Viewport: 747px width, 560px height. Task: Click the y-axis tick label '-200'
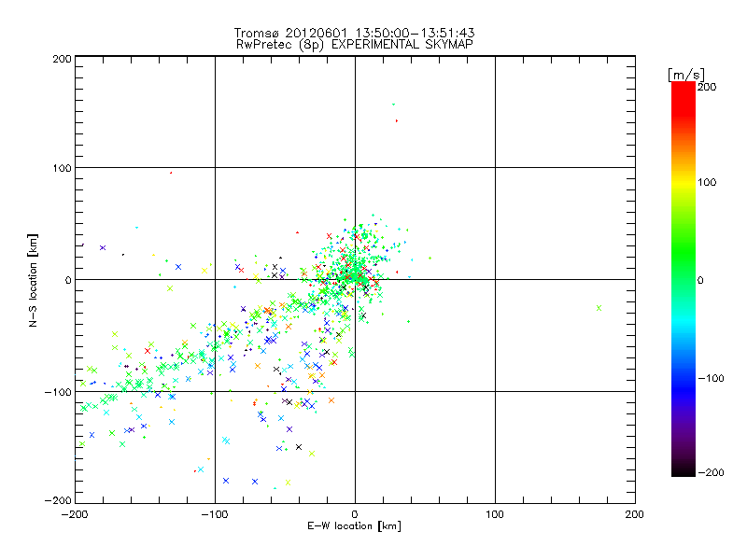tap(58, 500)
